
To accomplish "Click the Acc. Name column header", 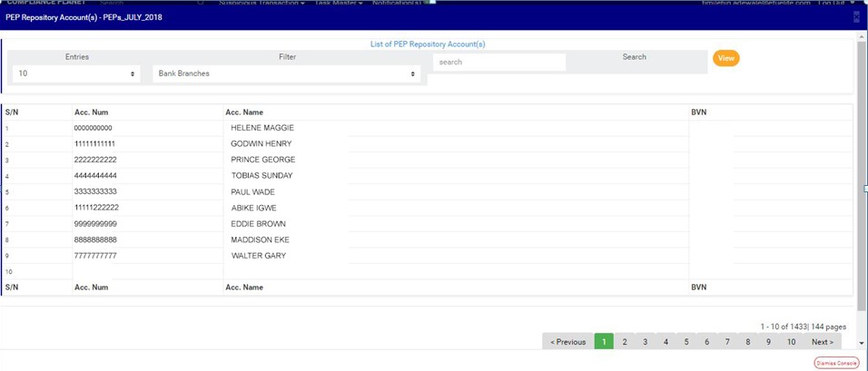I will [244, 112].
